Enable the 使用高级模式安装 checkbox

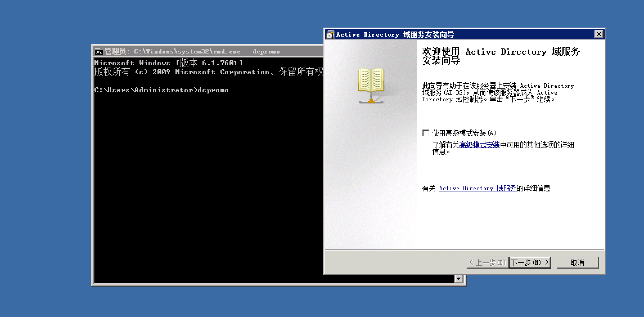tap(426, 133)
